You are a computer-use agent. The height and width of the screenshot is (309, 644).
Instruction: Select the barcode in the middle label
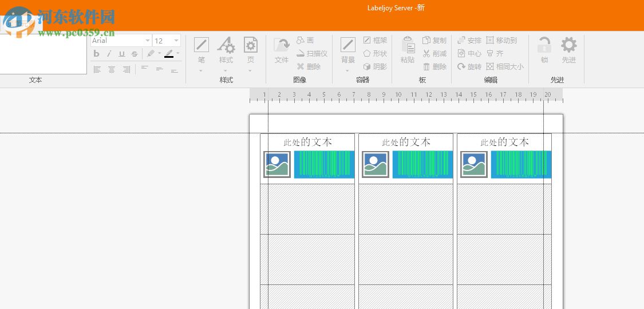[422, 165]
